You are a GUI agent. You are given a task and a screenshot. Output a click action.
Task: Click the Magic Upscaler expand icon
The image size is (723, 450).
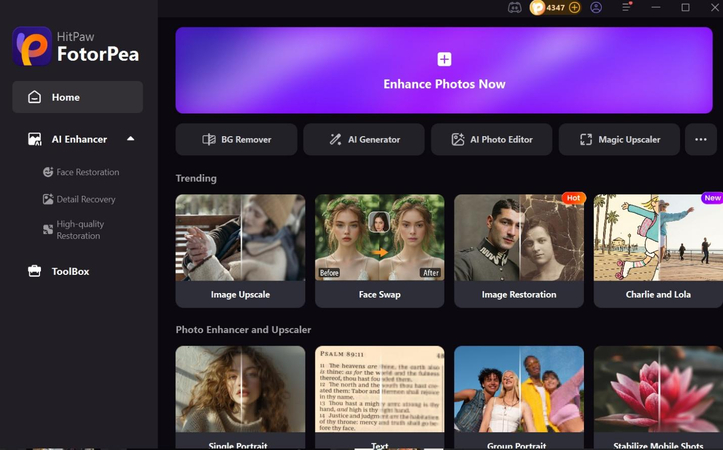586,139
